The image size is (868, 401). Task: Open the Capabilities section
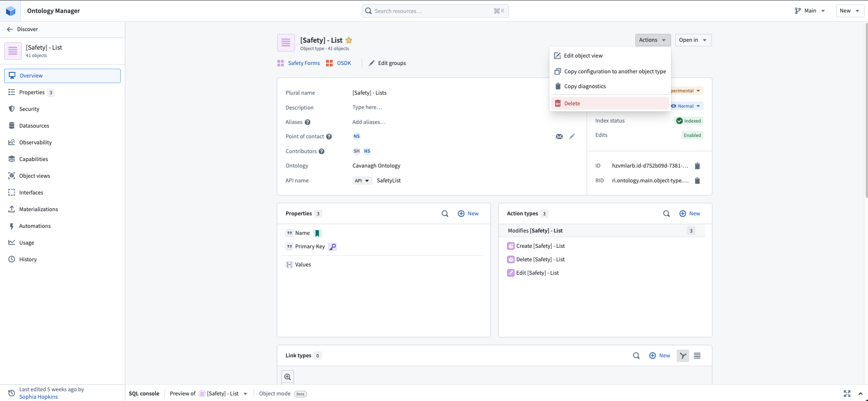[x=62, y=159]
